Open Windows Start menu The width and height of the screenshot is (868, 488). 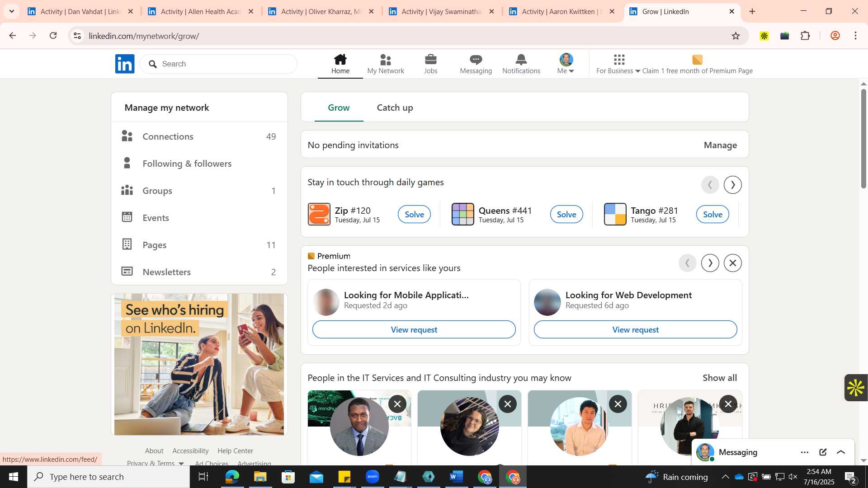[x=13, y=477]
